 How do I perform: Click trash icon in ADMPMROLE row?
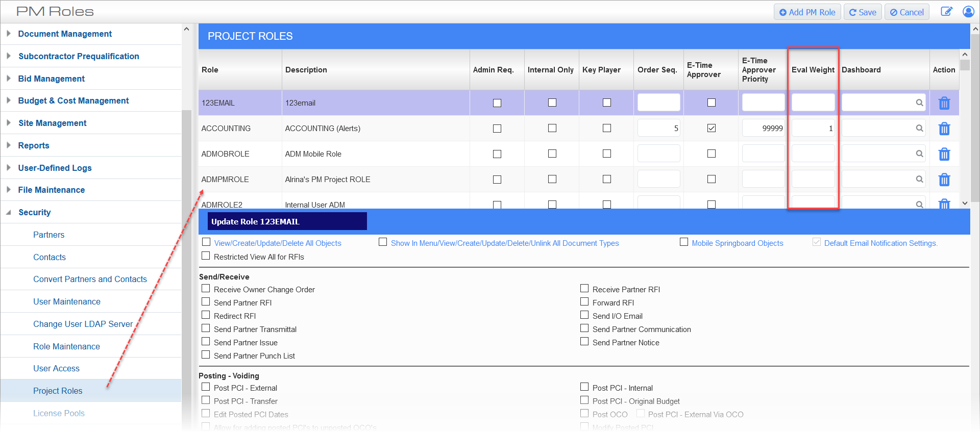pyautogui.click(x=944, y=180)
